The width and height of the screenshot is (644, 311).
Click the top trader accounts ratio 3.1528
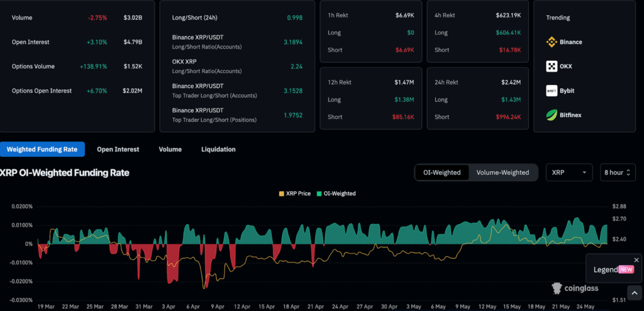(293, 91)
